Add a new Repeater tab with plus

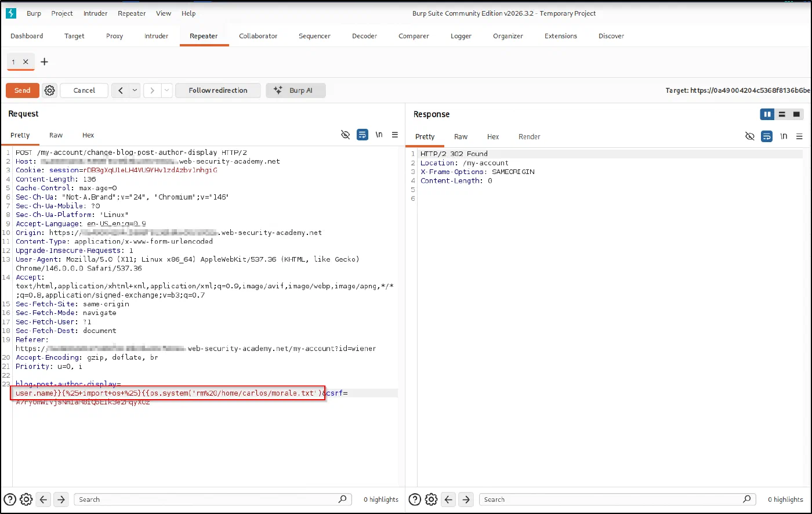pyautogui.click(x=44, y=61)
